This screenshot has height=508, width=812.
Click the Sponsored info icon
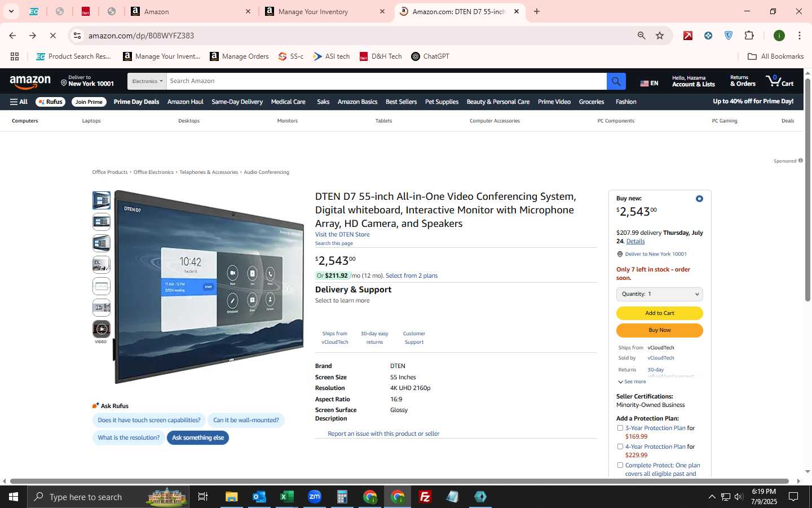pyautogui.click(x=800, y=161)
